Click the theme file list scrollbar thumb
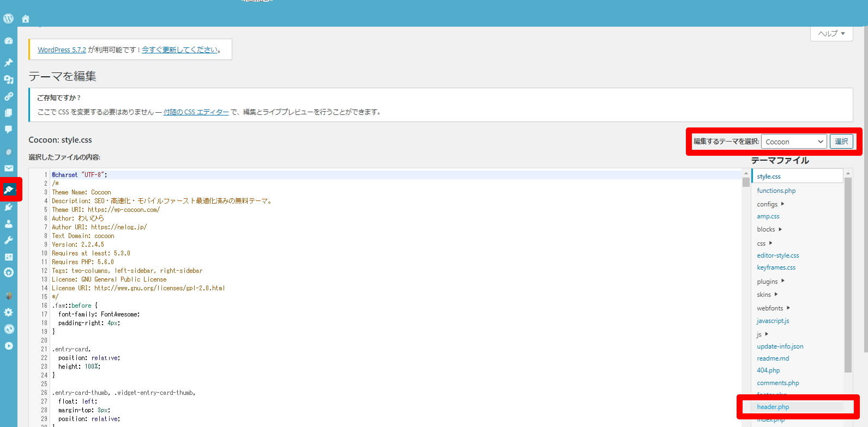 [848, 275]
